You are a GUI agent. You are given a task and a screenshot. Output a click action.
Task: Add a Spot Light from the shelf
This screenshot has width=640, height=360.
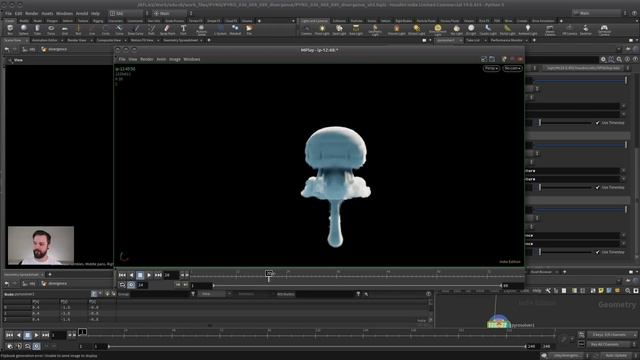(339, 29)
